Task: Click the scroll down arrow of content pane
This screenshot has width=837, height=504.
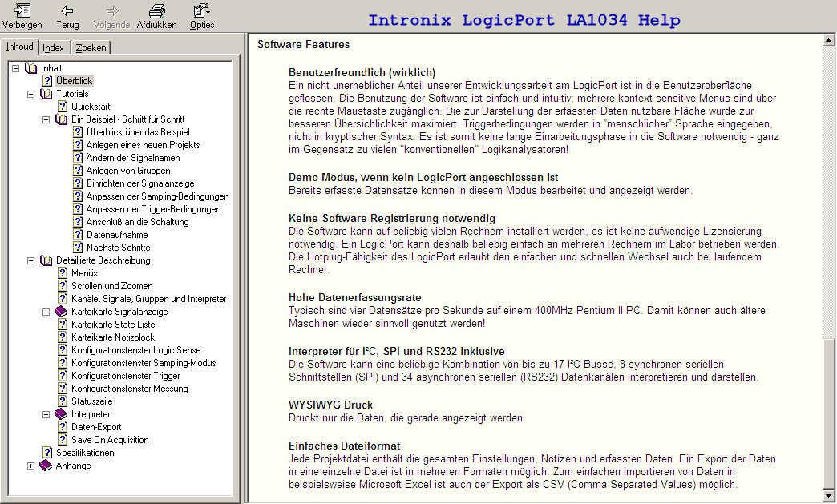Action: click(829, 495)
